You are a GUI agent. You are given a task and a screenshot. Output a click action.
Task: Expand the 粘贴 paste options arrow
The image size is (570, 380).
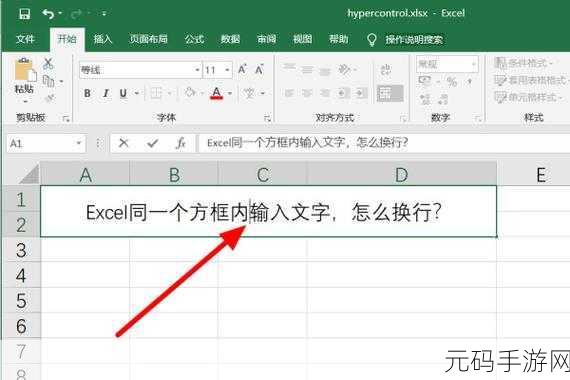[x=25, y=102]
